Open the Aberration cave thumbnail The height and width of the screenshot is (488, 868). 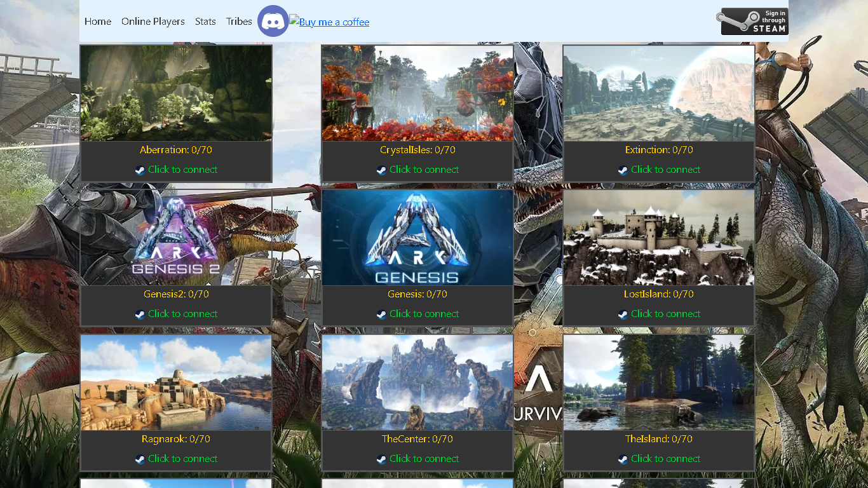click(176, 93)
